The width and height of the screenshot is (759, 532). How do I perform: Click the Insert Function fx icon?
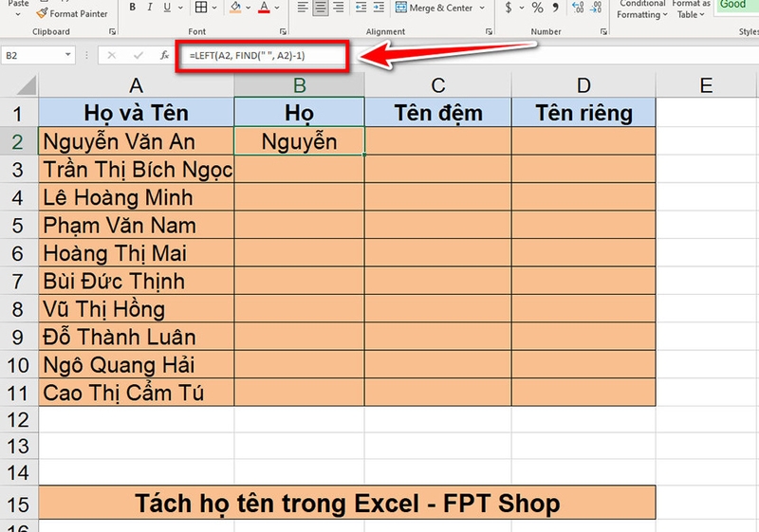tap(164, 55)
